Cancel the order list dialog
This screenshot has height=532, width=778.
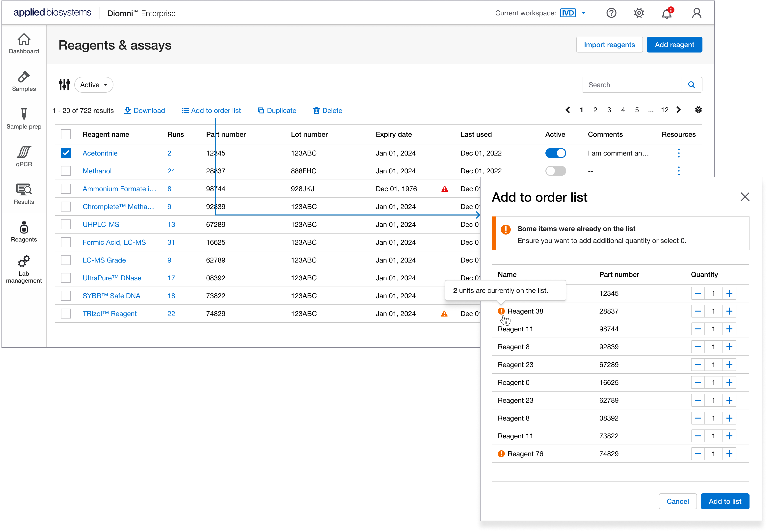[x=678, y=501]
